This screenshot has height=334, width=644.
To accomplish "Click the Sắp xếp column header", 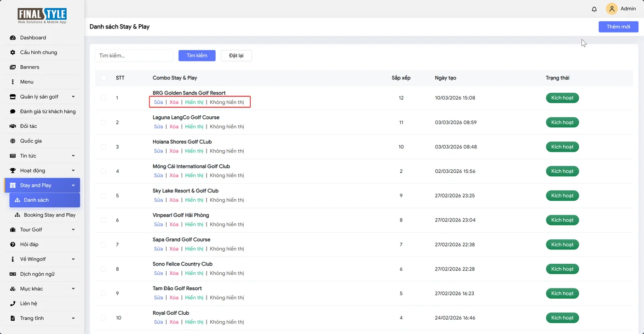I will [401, 78].
